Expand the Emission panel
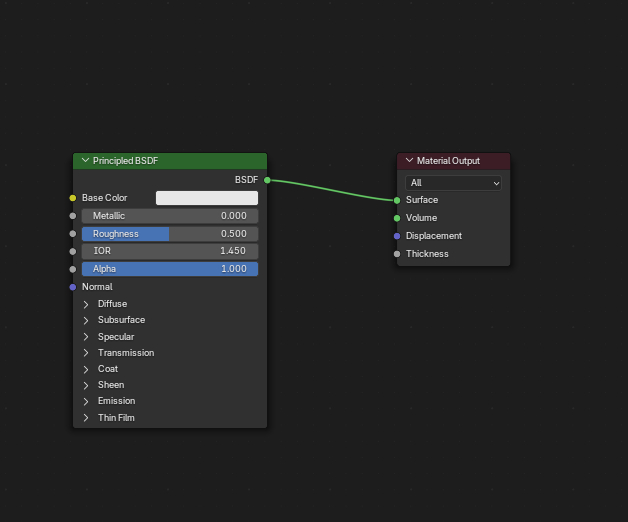This screenshot has width=628, height=522. click(86, 401)
